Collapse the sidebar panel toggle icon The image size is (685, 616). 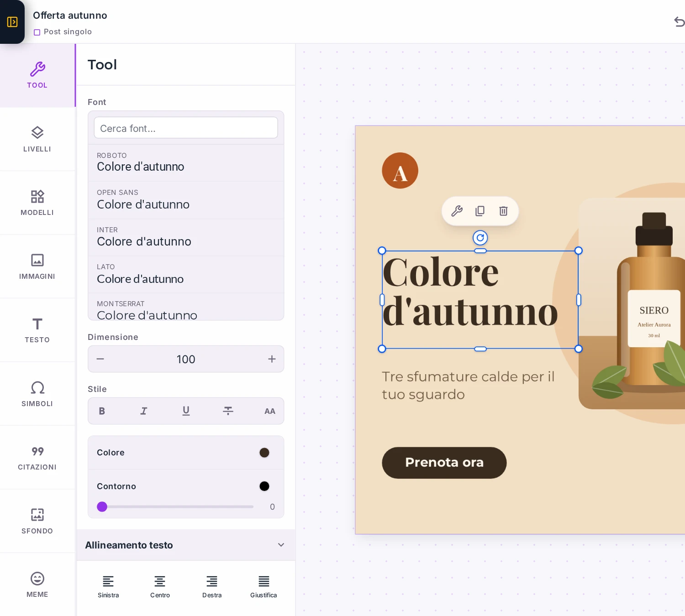(12, 22)
